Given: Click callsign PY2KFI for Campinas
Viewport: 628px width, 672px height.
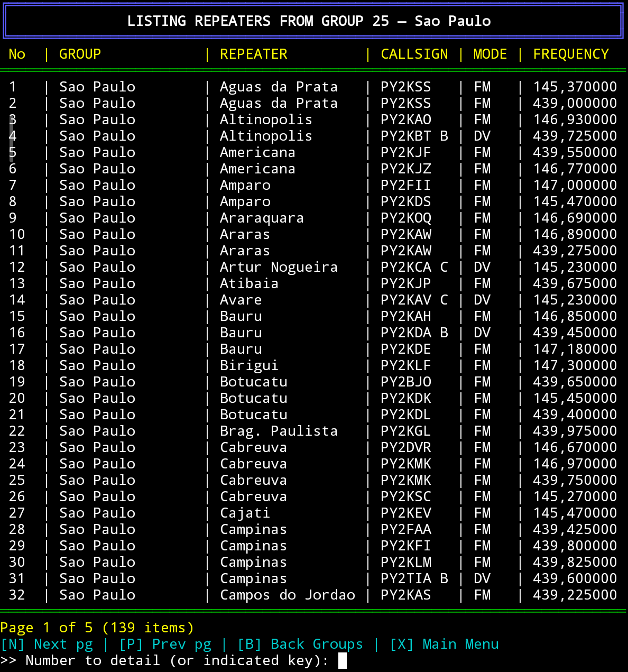Looking at the screenshot, I should tap(406, 546).
